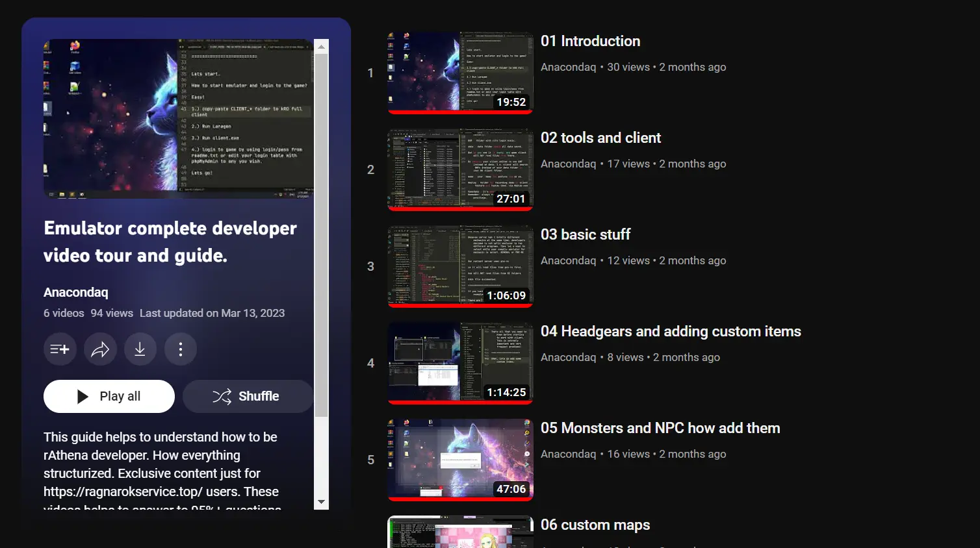Click the Shuffle button
Image resolution: width=980 pixels, height=548 pixels.
[x=248, y=396]
